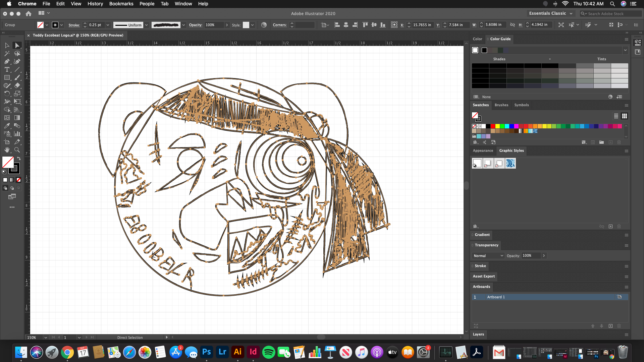Swap fill and stroke arrow
The image size is (644, 362).
pos(19,159)
